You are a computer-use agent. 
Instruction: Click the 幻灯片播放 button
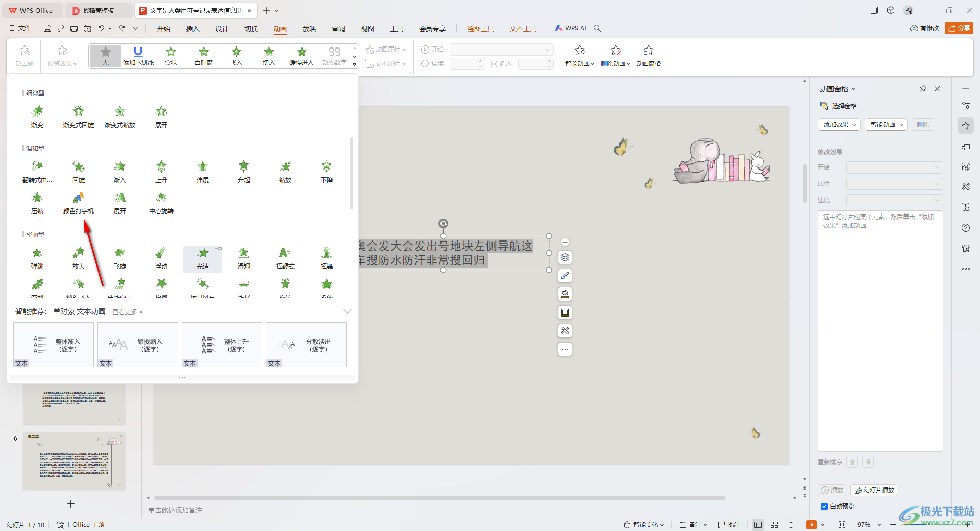pyautogui.click(x=874, y=490)
